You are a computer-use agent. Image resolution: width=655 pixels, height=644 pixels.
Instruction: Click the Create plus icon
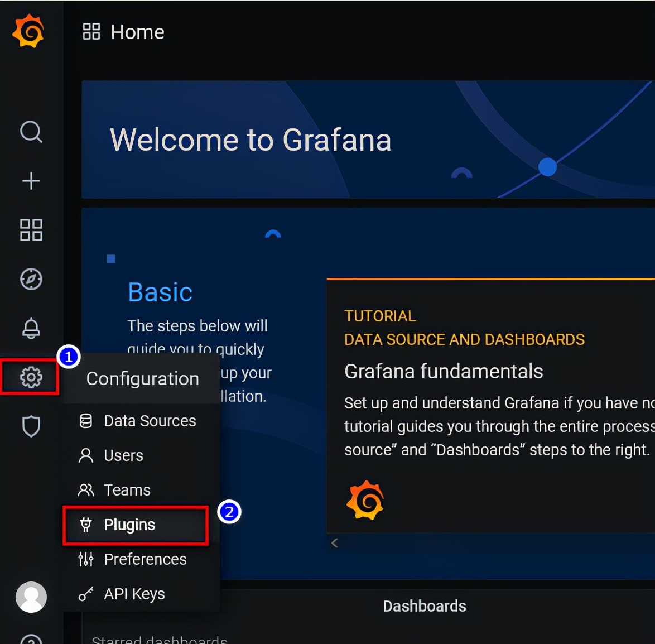click(31, 181)
